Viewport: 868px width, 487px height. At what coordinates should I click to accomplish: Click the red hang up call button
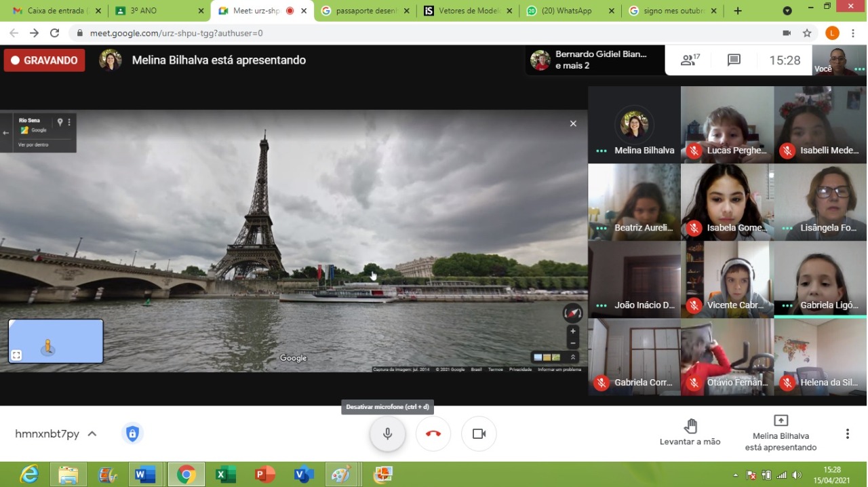click(433, 433)
